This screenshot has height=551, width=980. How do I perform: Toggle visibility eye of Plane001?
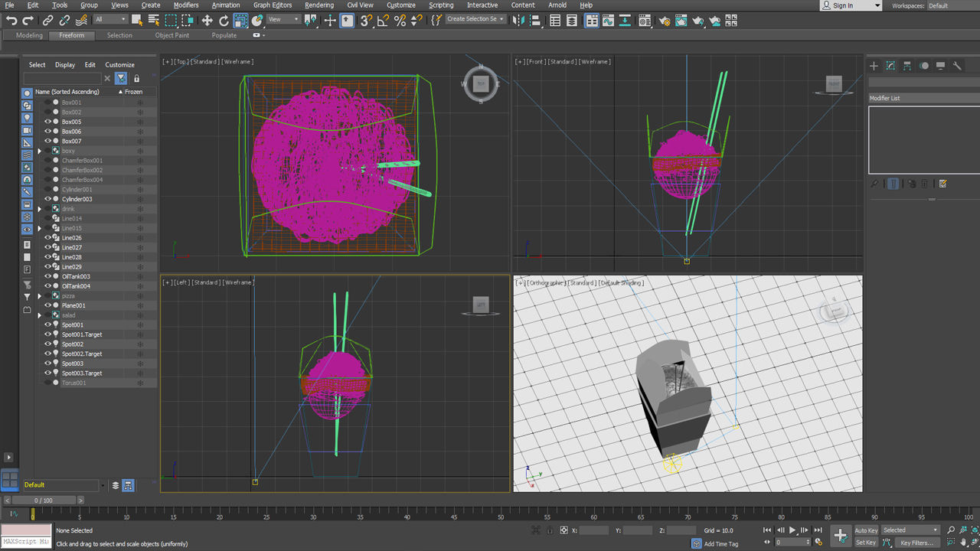tap(47, 305)
